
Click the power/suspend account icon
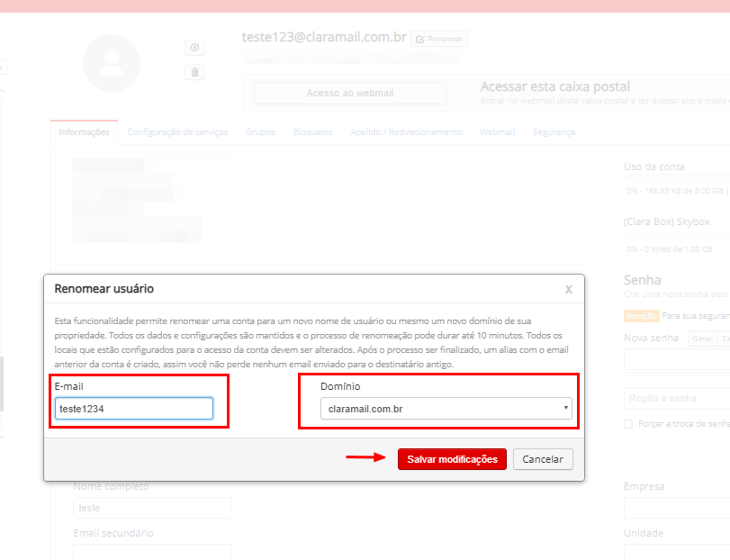pyautogui.click(x=195, y=48)
